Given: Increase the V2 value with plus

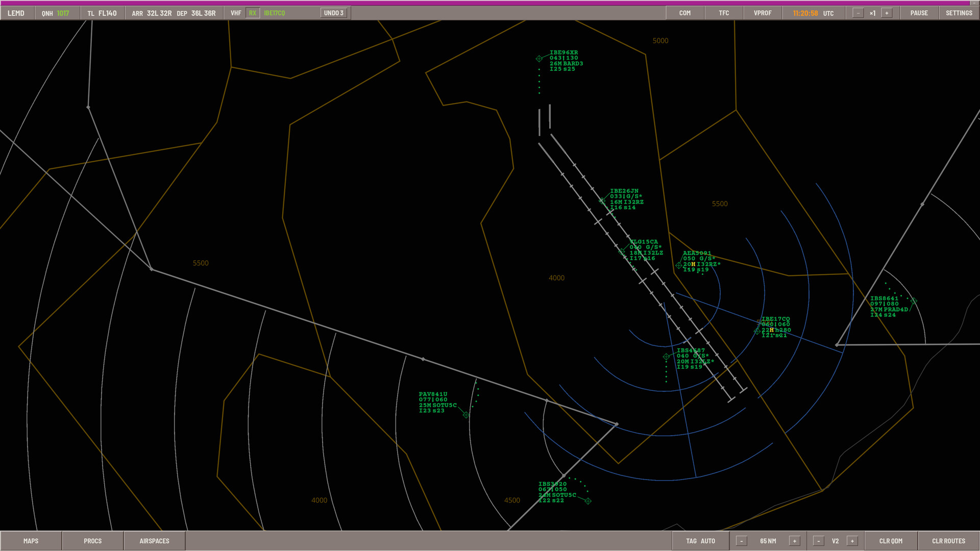Looking at the screenshot, I should click(x=852, y=541).
